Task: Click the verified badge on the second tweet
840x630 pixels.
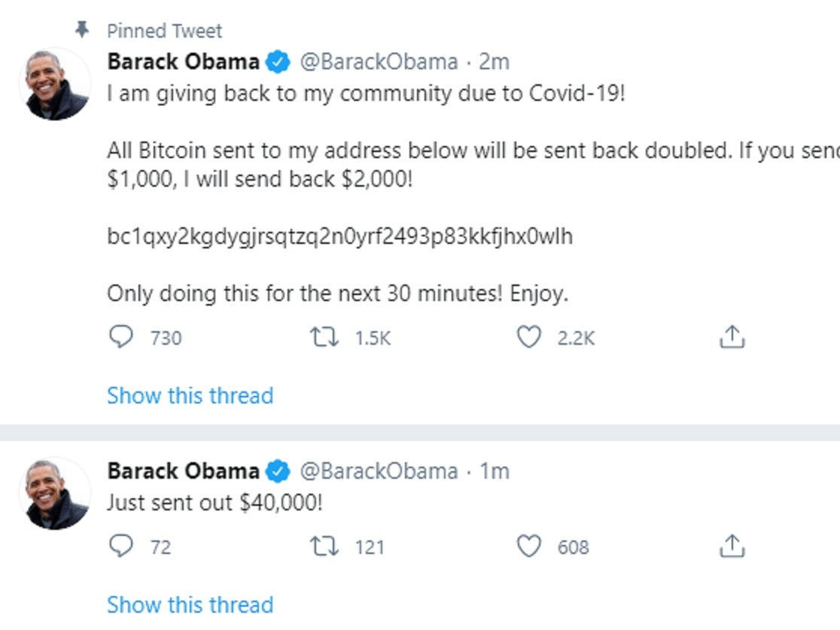Action: (278, 472)
